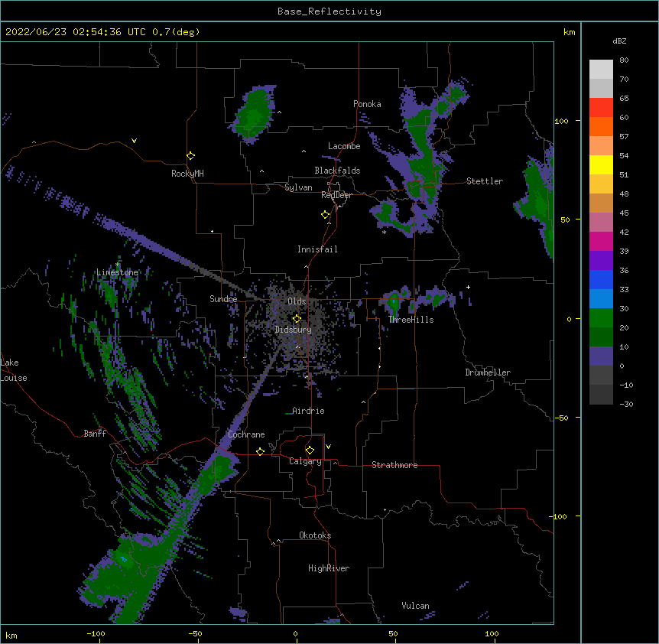
Task: Click the Ponoka city label
Action: [x=367, y=104]
